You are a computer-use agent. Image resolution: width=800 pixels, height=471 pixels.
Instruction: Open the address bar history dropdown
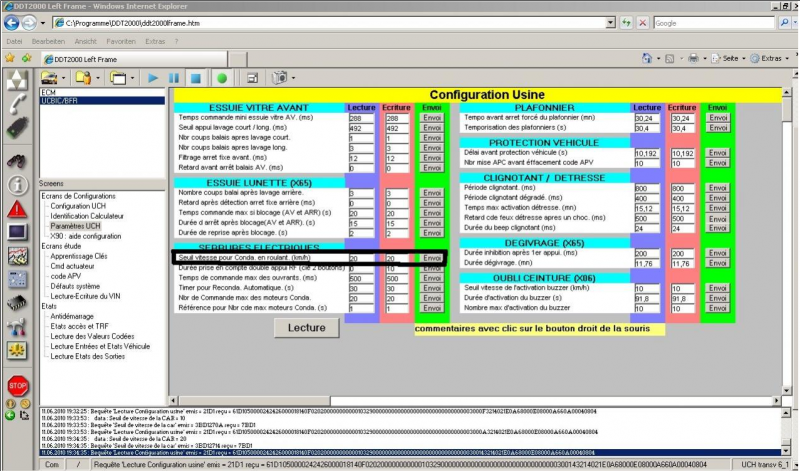(x=610, y=23)
